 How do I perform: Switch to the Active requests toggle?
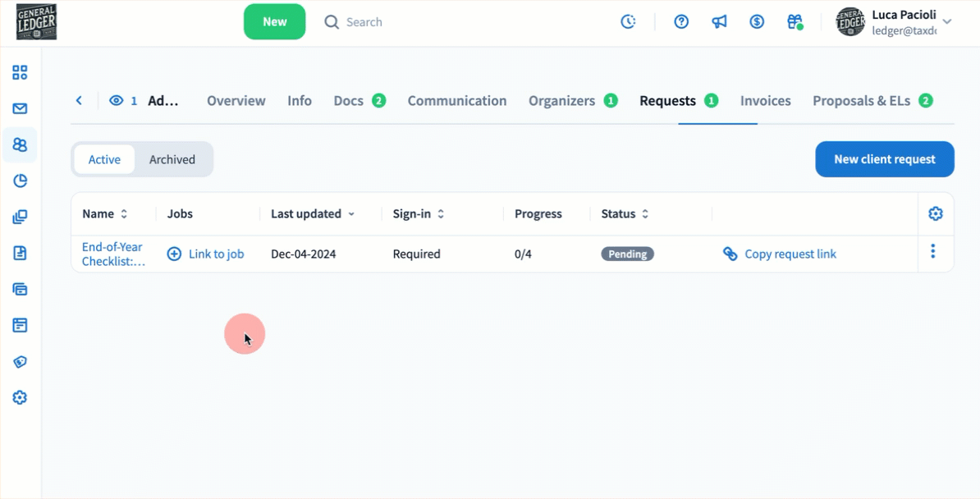coord(104,159)
